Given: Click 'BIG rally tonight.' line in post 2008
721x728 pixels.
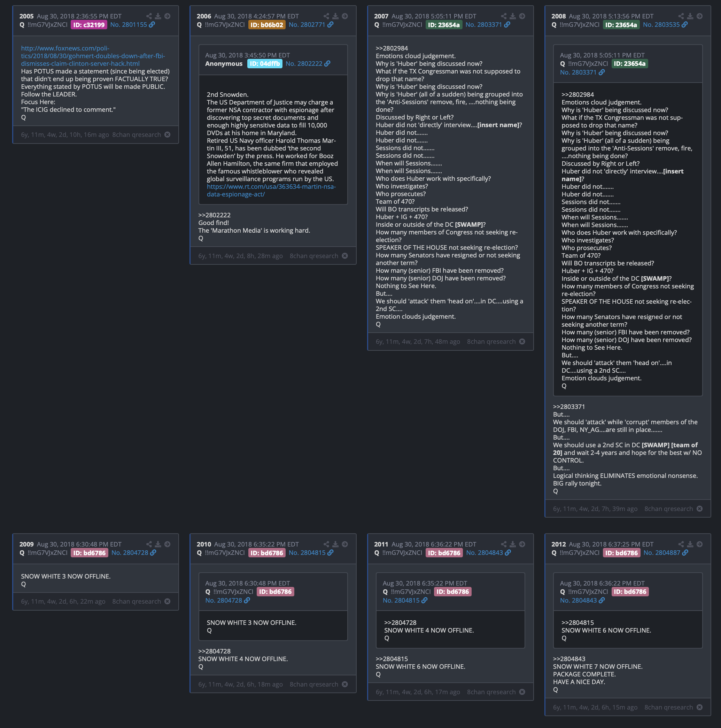Looking at the screenshot, I should click(x=577, y=483).
